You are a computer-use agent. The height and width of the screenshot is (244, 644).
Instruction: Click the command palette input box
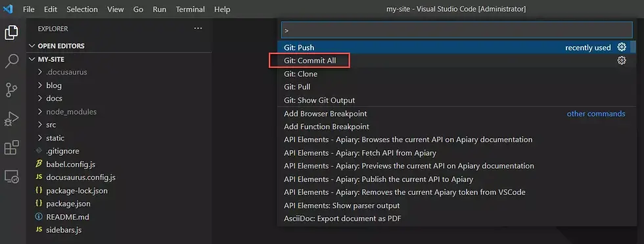456,30
